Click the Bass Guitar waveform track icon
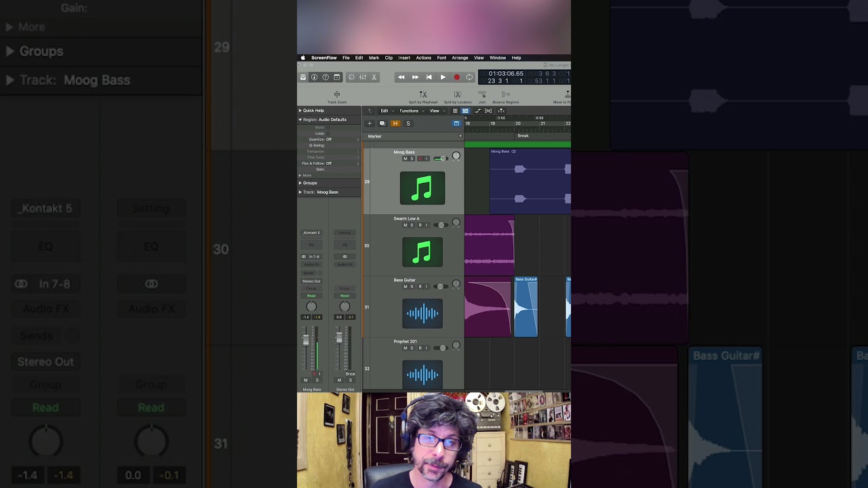 pos(422,313)
